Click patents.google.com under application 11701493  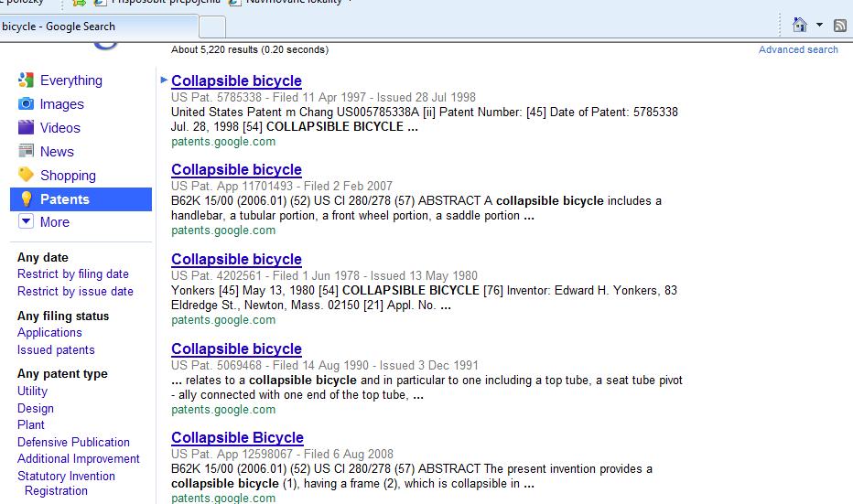click(223, 231)
